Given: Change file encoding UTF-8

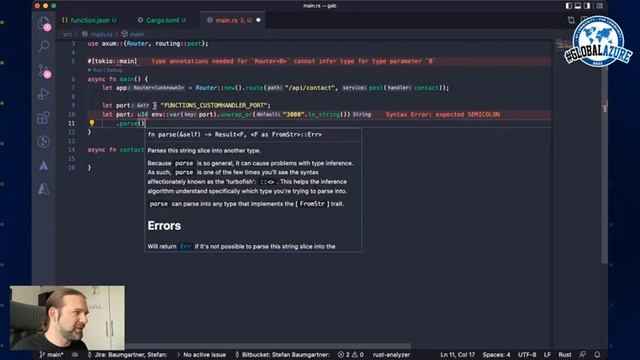Looking at the screenshot, I should tap(527, 355).
